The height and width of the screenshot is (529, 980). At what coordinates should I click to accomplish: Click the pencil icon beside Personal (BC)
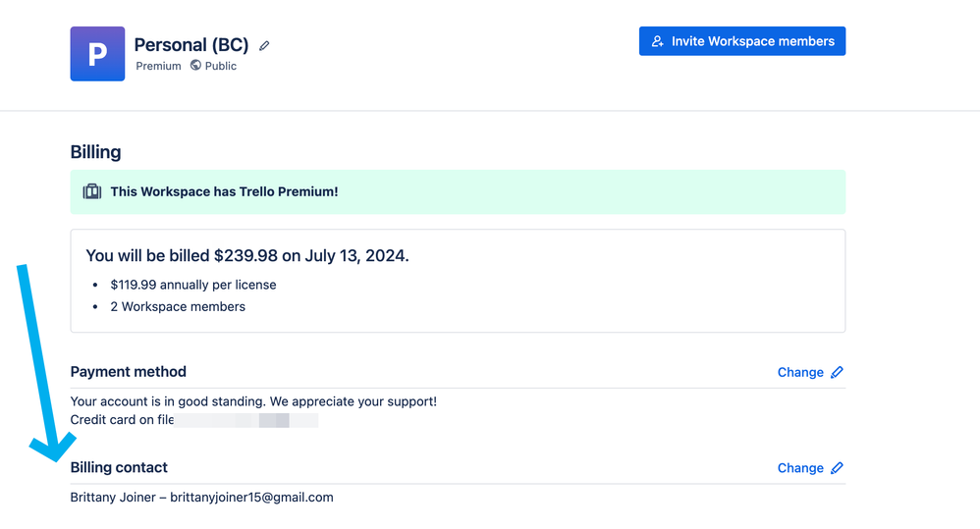click(264, 45)
